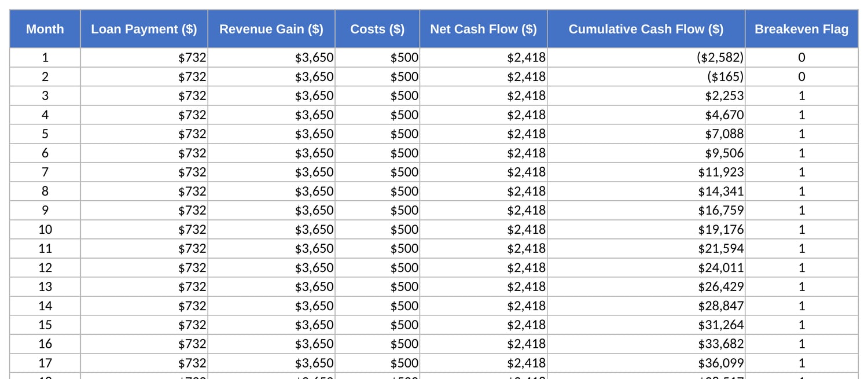Select cumulative cash flow cell ($165)
This screenshot has height=379, width=868.
pyautogui.click(x=646, y=76)
